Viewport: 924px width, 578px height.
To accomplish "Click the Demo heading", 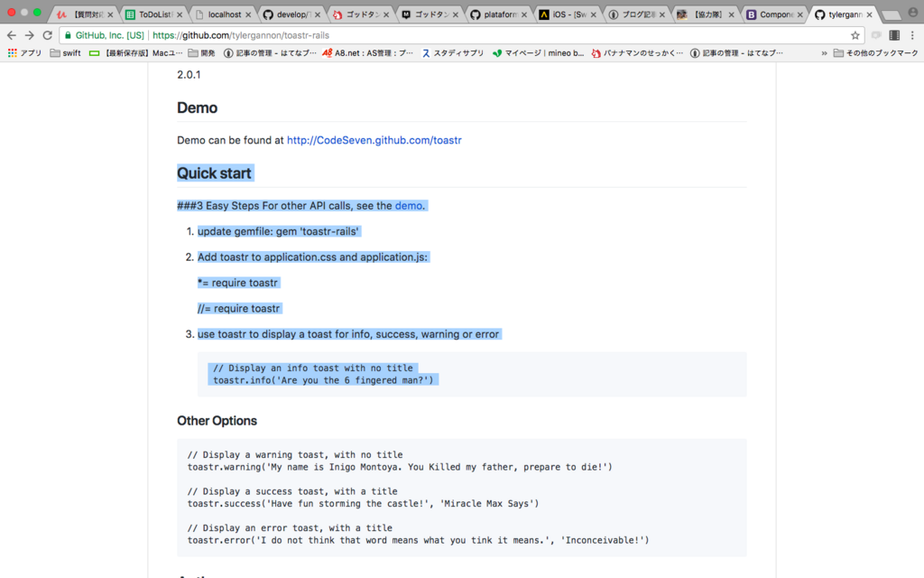I will pos(198,108).
